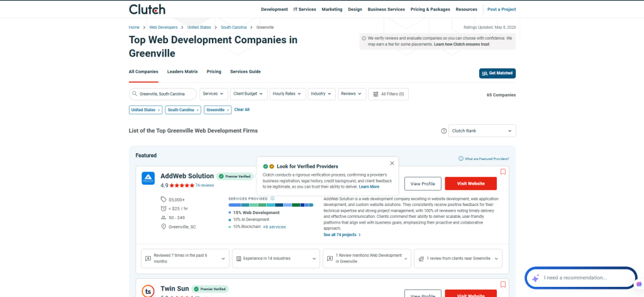Open the Hourly Rates filter dropdown
Screen dimensions: 644x297
click(x=287, y=94)
